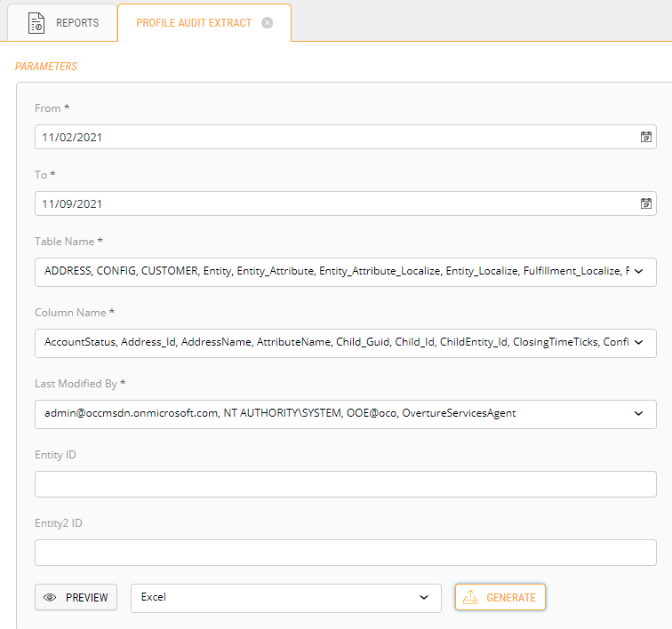Open the From date calendar picker
The height and width of the screenshot is (629, 672).
646,137
